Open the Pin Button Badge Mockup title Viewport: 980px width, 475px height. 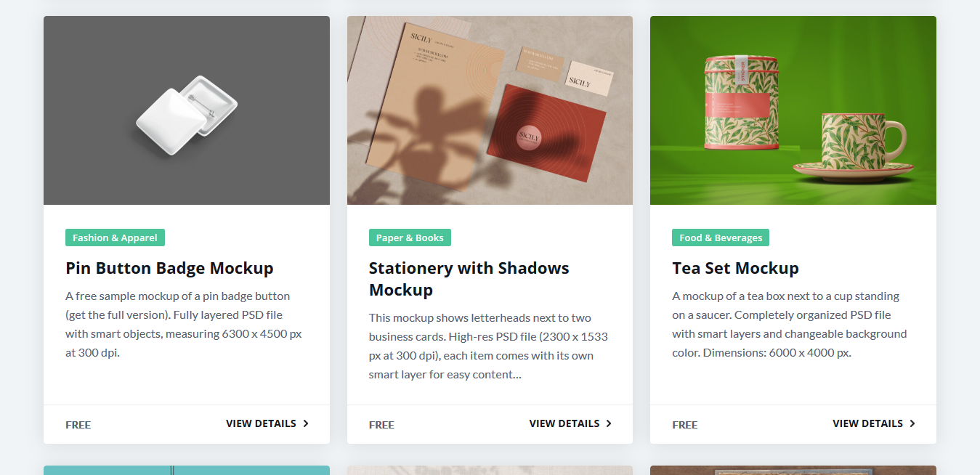pos(169,268)
